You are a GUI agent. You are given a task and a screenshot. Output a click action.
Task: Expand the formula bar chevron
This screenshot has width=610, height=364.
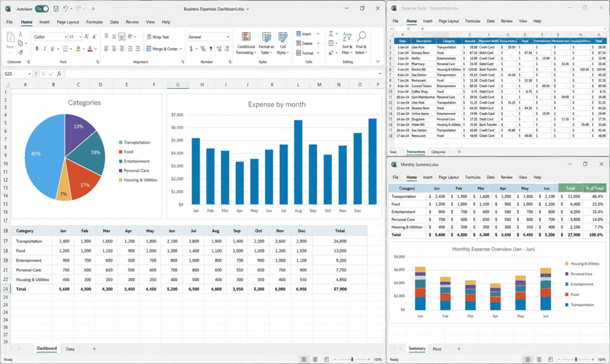tap(380, 73)
